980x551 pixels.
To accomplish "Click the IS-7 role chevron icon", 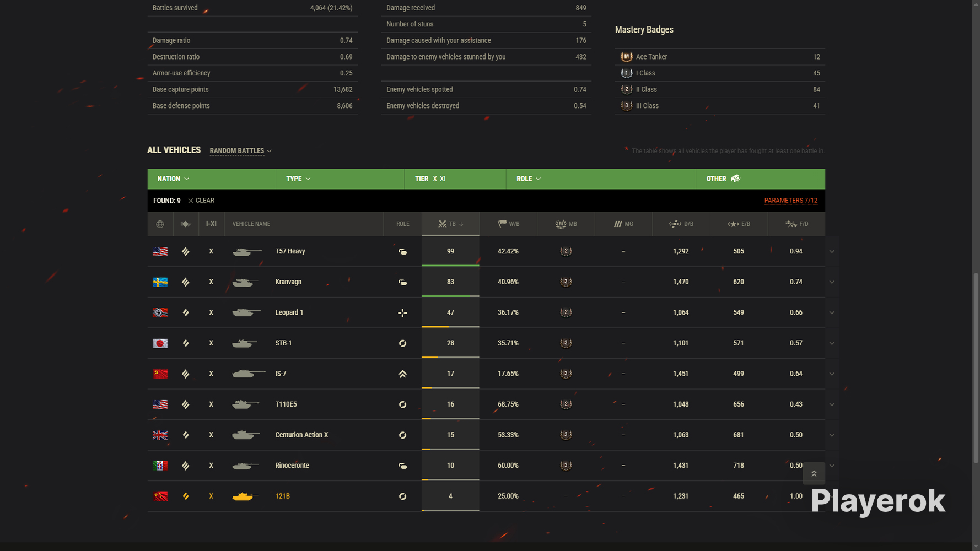I will [x=402, y=374].
